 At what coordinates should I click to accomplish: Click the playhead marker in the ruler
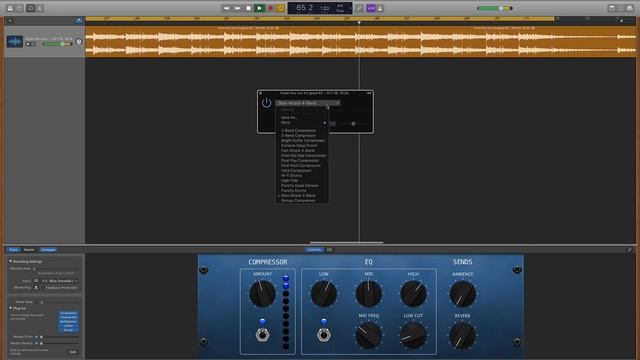click(359, 22)
